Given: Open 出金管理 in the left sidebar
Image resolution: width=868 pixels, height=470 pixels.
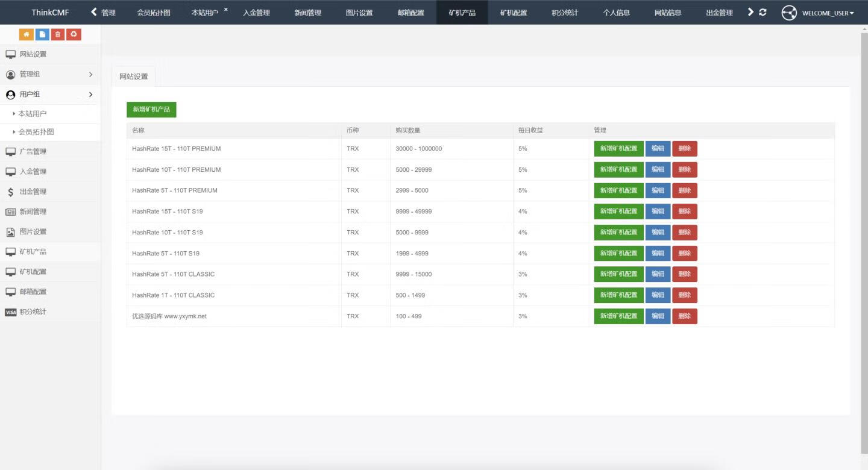Looking at the screenshot, I should click(x=33, y=192).
